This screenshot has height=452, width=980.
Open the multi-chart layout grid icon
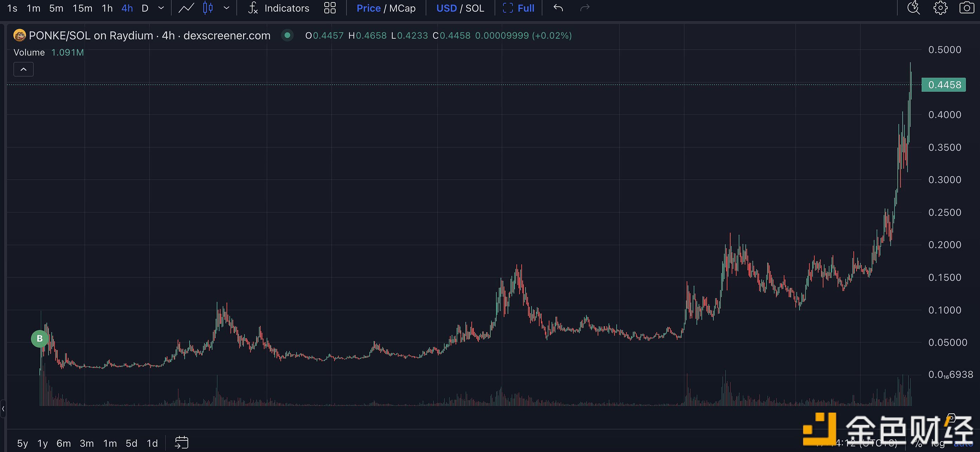[x=330, y=8]
